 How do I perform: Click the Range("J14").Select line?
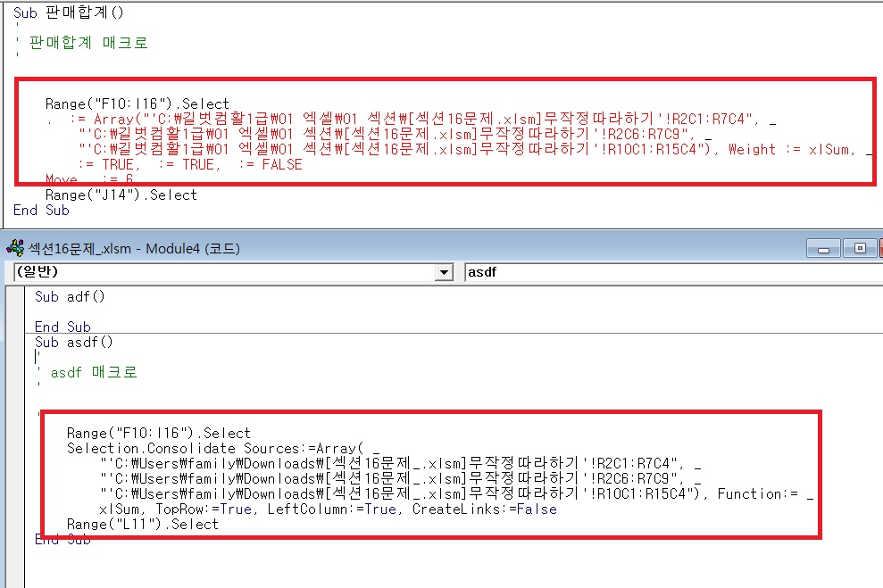tap(121, 195)
